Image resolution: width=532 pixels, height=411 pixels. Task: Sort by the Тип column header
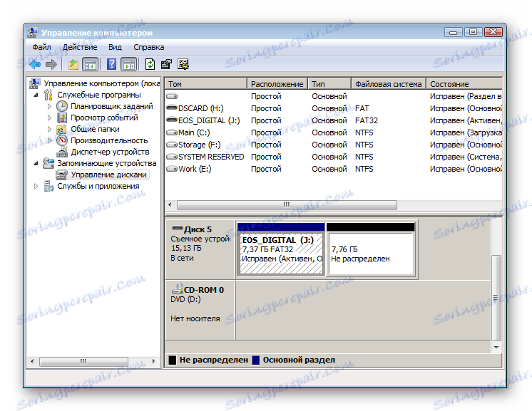pos(329,83)
